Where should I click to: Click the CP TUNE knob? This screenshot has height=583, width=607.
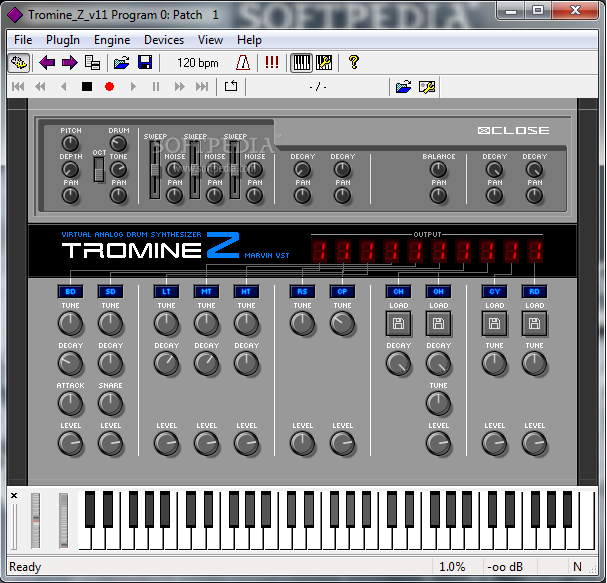342,324
